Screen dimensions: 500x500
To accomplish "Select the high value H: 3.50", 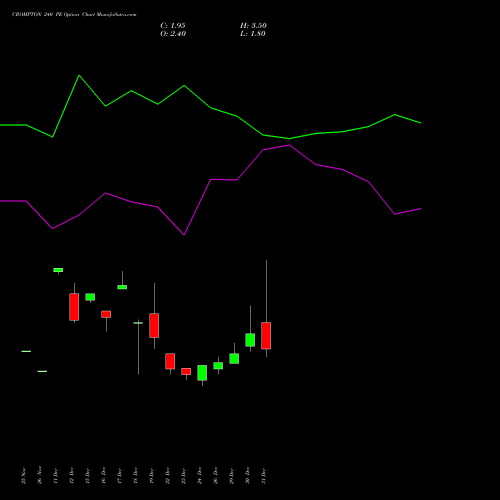I will point(253,26).
